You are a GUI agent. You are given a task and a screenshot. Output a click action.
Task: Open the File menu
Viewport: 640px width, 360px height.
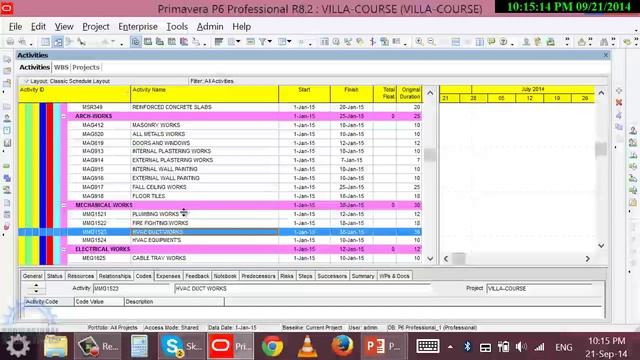tap(16, 27)
